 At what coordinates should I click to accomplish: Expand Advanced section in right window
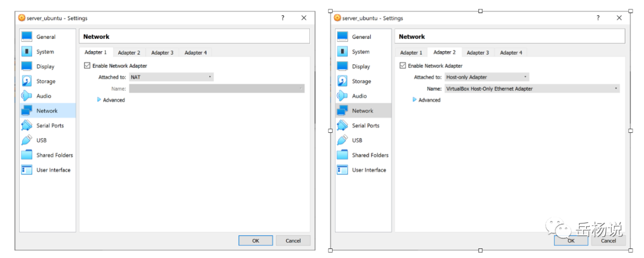(426, 100)
